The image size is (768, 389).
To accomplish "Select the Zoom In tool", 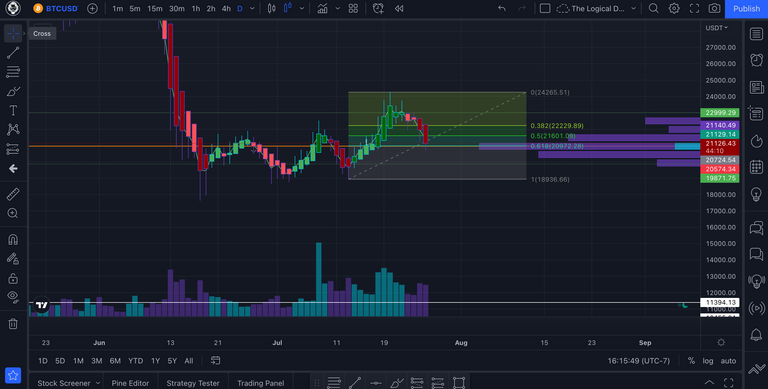I will pyautogui.click(x=13, y=214).
